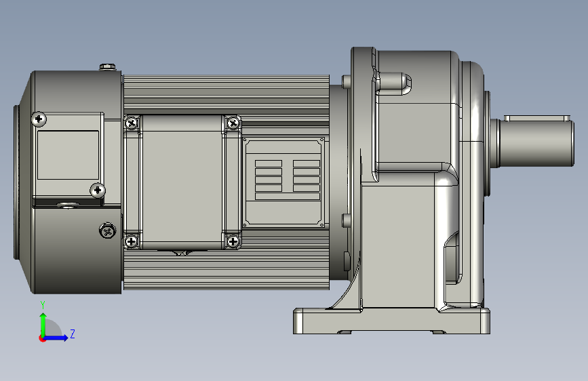Click the Z label on the axis triad
This screenshot has width=588, height=381.
(73, 334)
